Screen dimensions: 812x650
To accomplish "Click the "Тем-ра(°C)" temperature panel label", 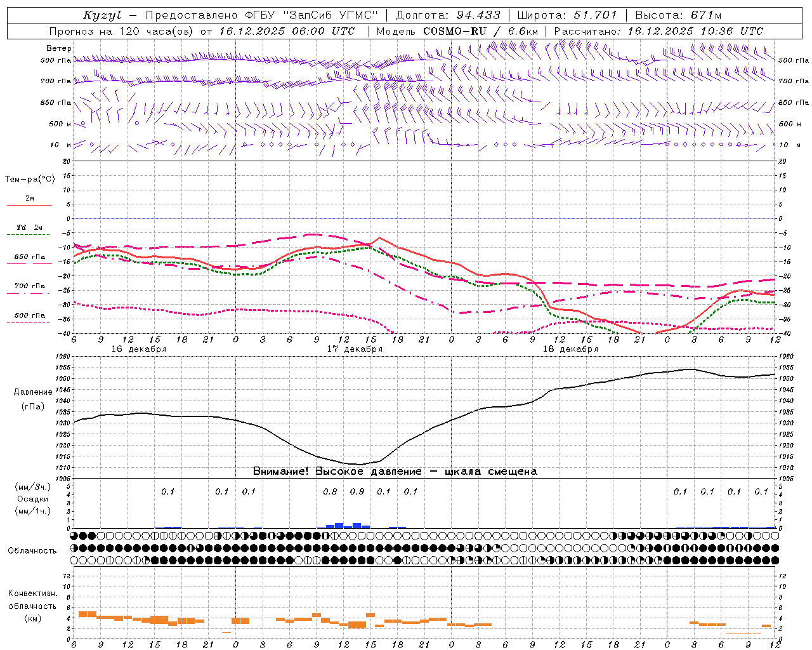I will (x=30, y=180).
